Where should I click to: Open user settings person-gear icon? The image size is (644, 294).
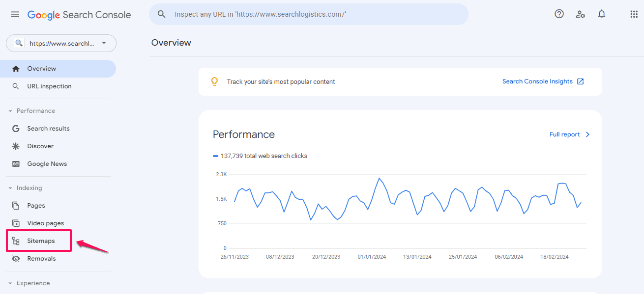pyautogui.click(x=580, y=14)
